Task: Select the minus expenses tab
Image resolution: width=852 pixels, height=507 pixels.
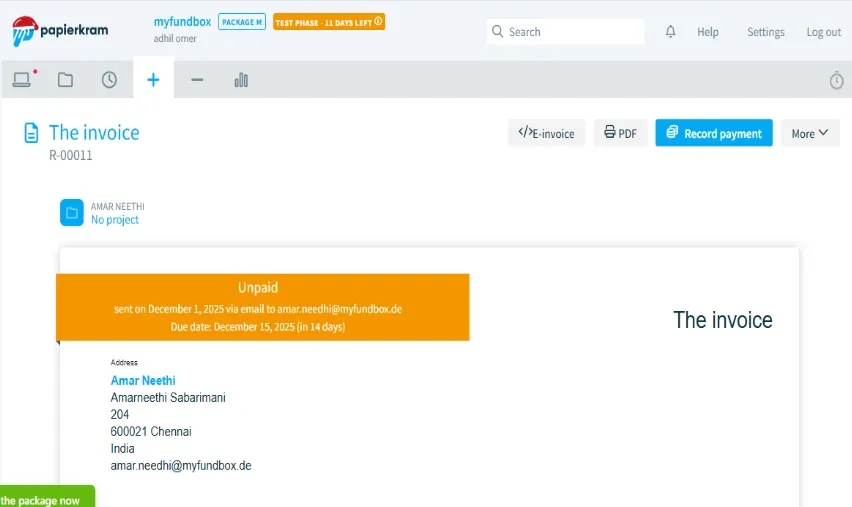Action: (x=197, y=80)
